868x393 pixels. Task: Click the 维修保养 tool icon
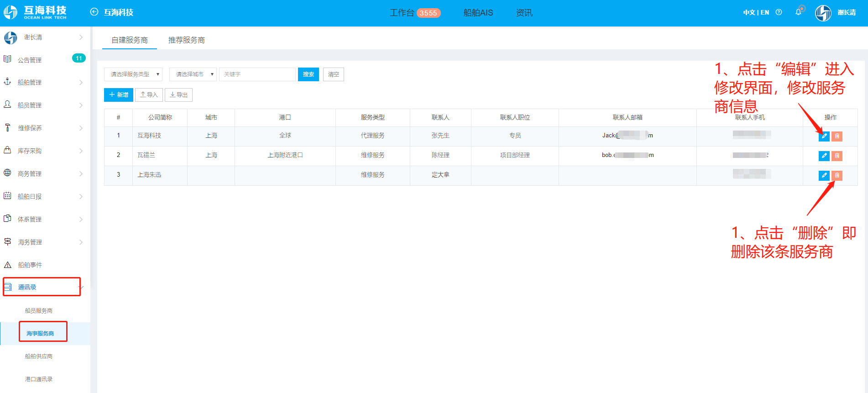[7, 127]
